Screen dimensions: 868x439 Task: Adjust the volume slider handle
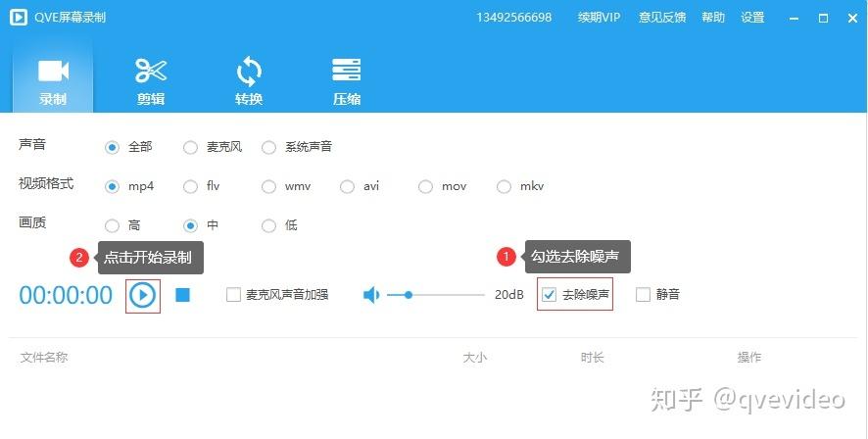408,295
